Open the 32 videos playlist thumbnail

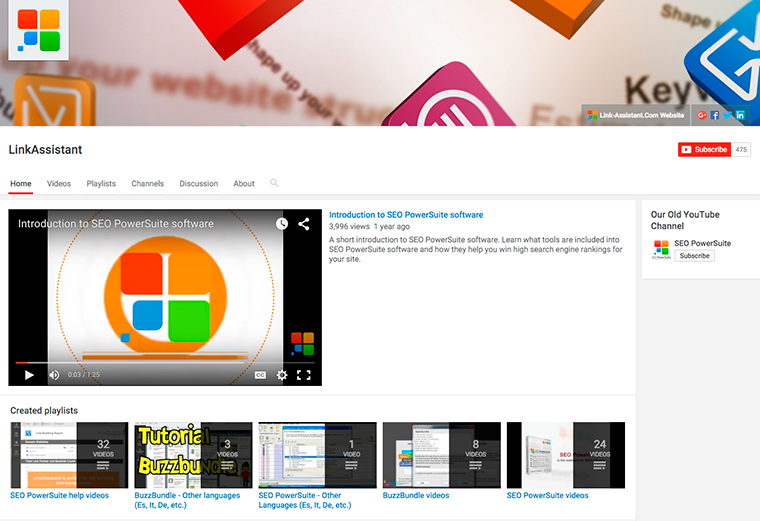click(x=69, y=455)
